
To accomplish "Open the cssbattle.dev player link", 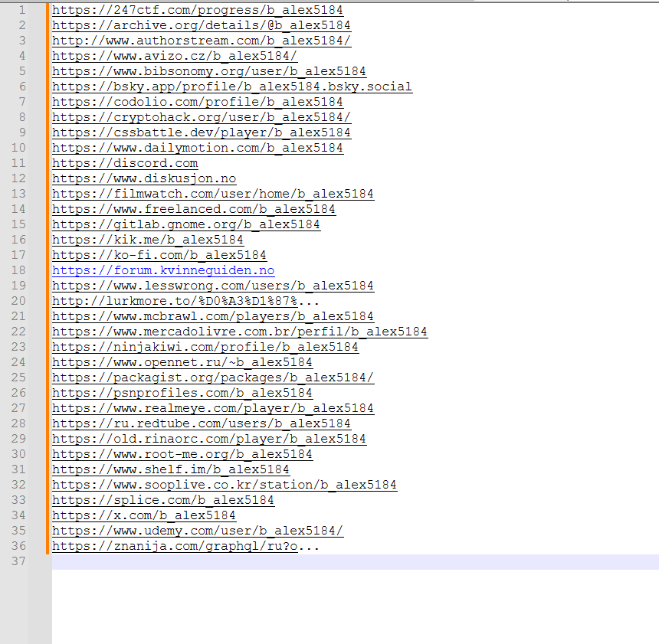I will pyautogui.click(x=202, y=132).
